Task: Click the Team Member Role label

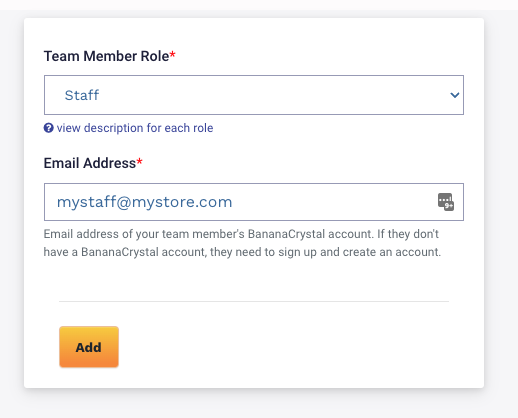Action: click(106, 56)
